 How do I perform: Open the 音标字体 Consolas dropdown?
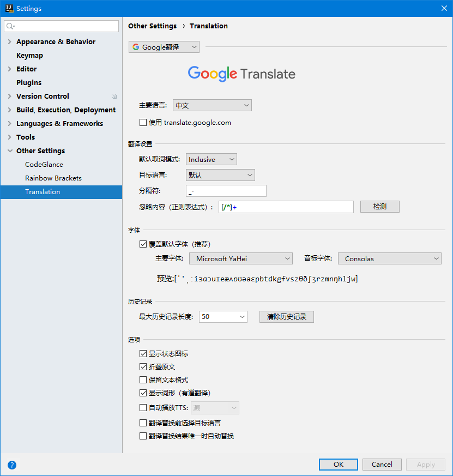pyautogui.click(x=390, y=258)
